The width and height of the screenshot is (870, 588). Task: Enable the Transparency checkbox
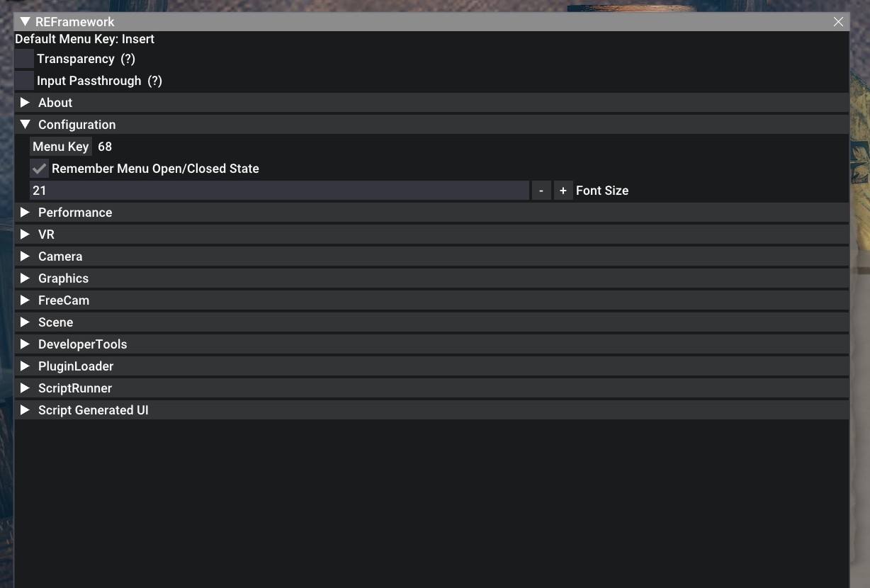point(24,59)
